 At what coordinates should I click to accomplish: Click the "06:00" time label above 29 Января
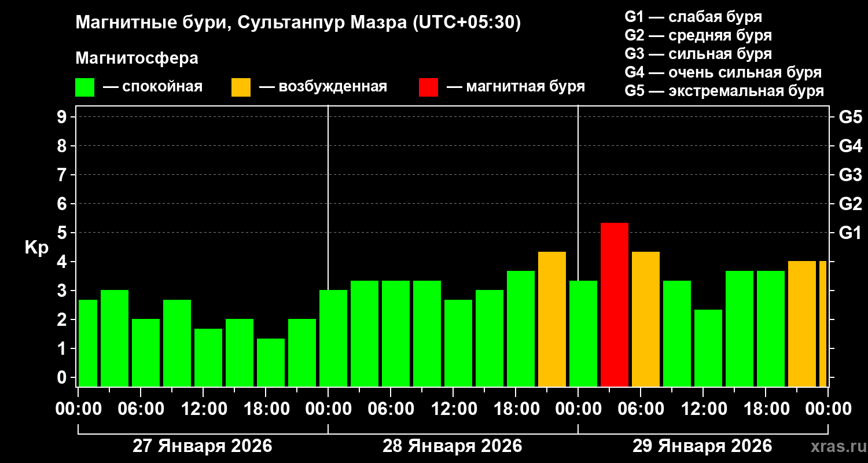tap(641, 409)
